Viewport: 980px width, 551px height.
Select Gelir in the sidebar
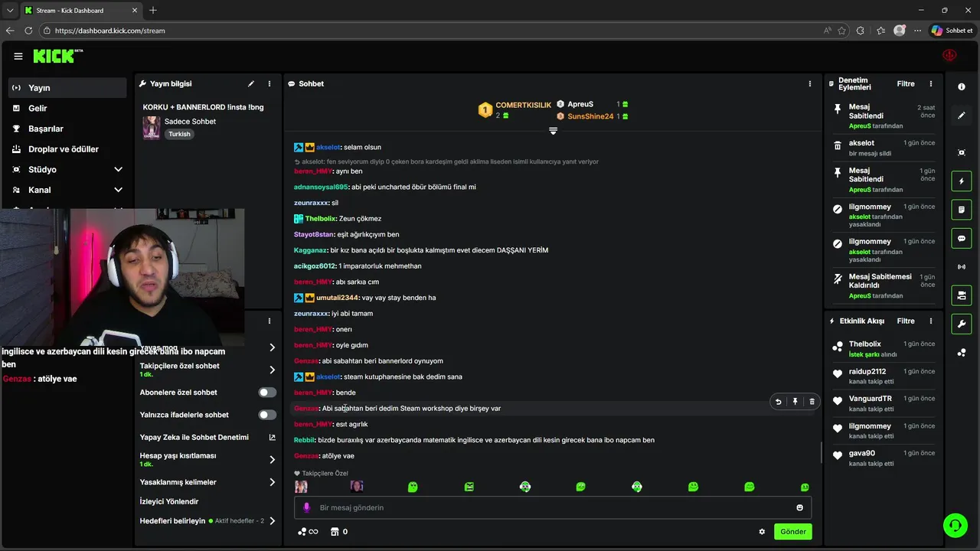tap(67, 108)
